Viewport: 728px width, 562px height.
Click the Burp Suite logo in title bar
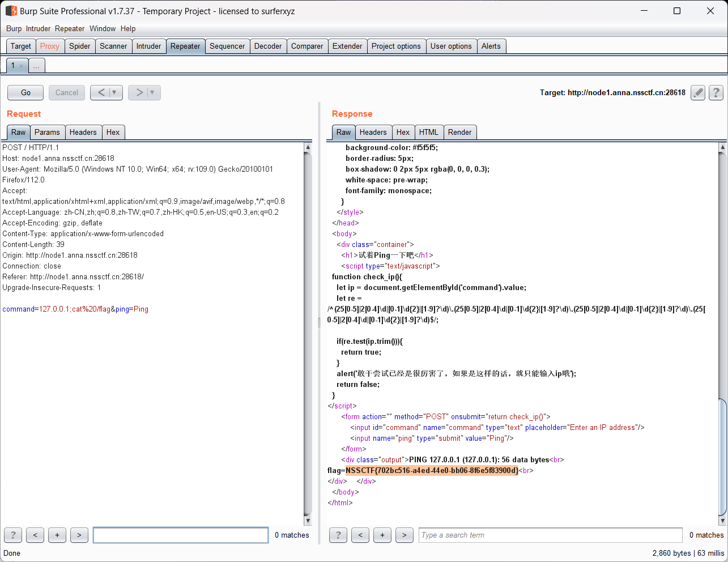11,11
